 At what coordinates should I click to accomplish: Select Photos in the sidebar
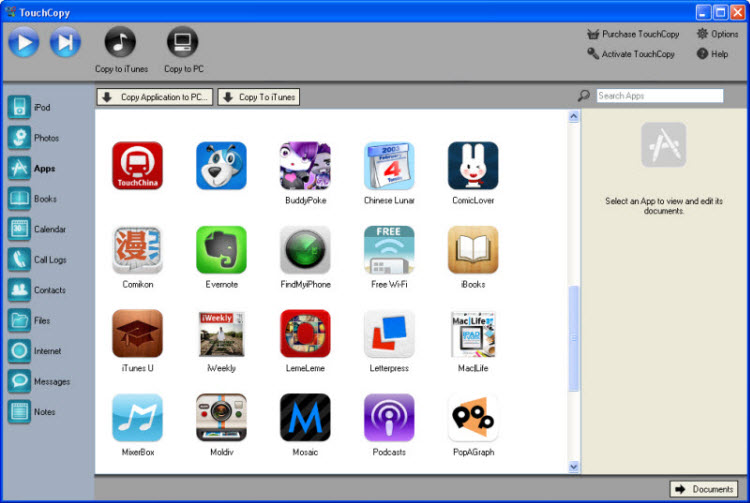pos(33,138)
